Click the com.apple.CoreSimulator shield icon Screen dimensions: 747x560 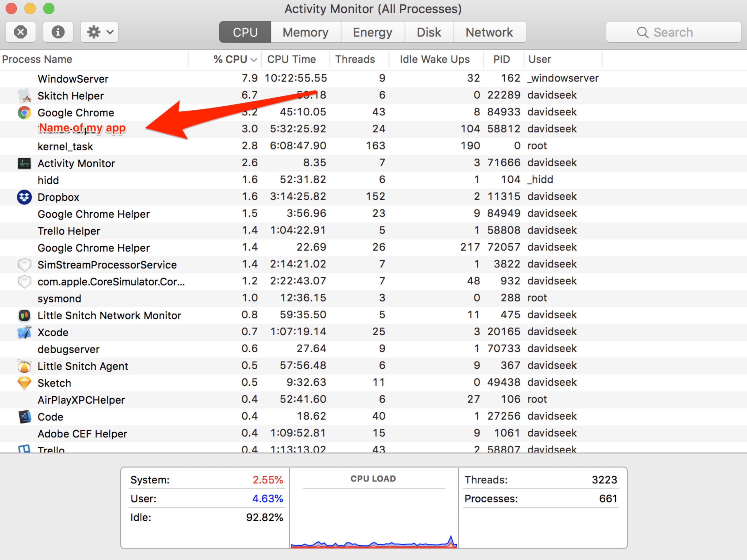24,281
